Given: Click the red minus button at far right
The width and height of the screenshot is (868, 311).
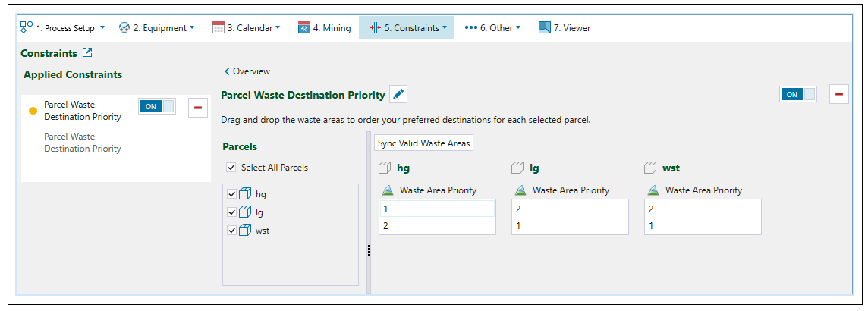Looking at the screenshot, I should [839, 94].
